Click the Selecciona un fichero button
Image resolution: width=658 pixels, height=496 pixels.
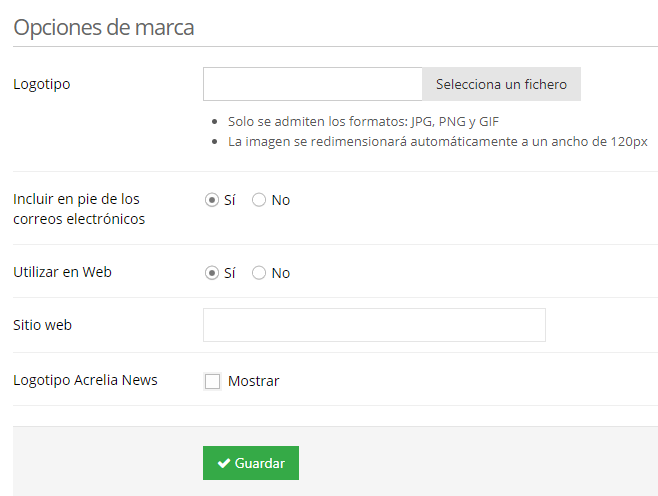(x=501, y=84)
